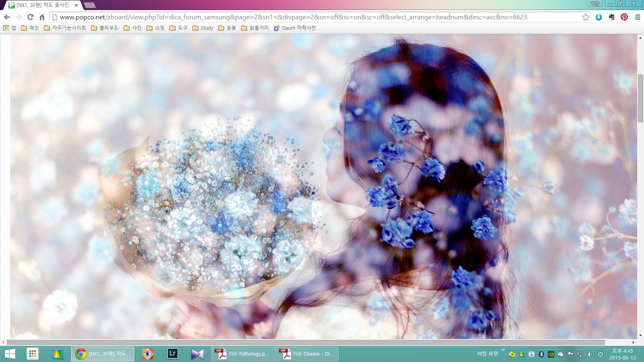Bookmark this page with the star icon
This screenshot has height=362, width=644.
click(586, 17)
